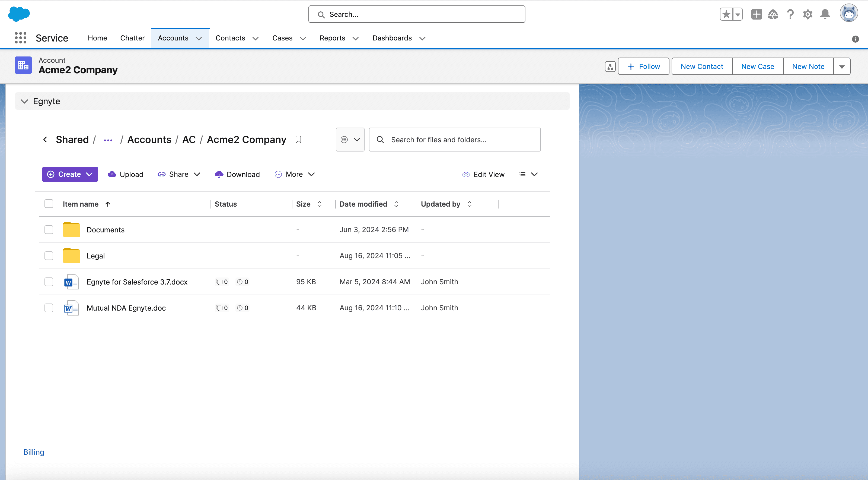The image size is (868, 480).
Task: Show more account actions dropdown
Action: point(842,67)
